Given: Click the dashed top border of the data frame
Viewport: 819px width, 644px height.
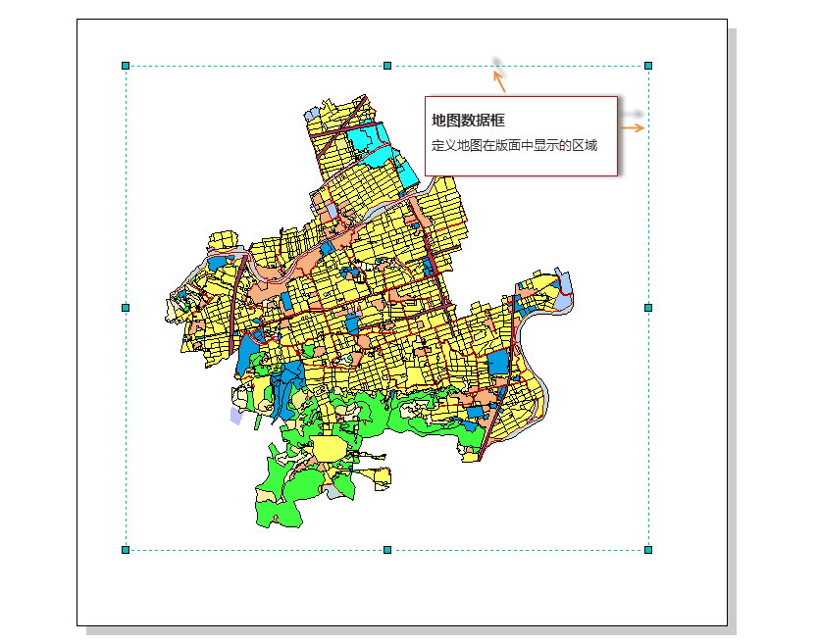Looking at the screenshot, I should tap(255, 67).
